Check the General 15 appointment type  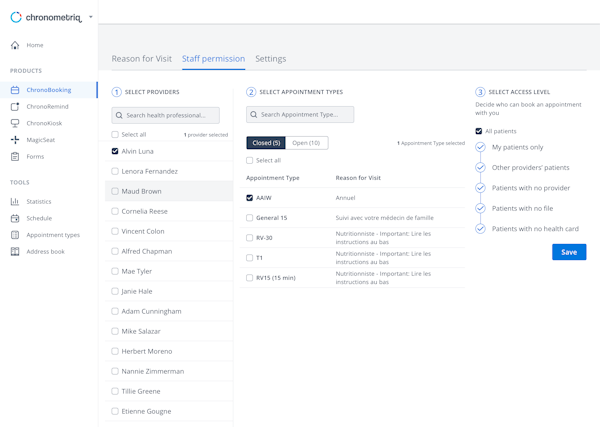click(x=250, y=218)
